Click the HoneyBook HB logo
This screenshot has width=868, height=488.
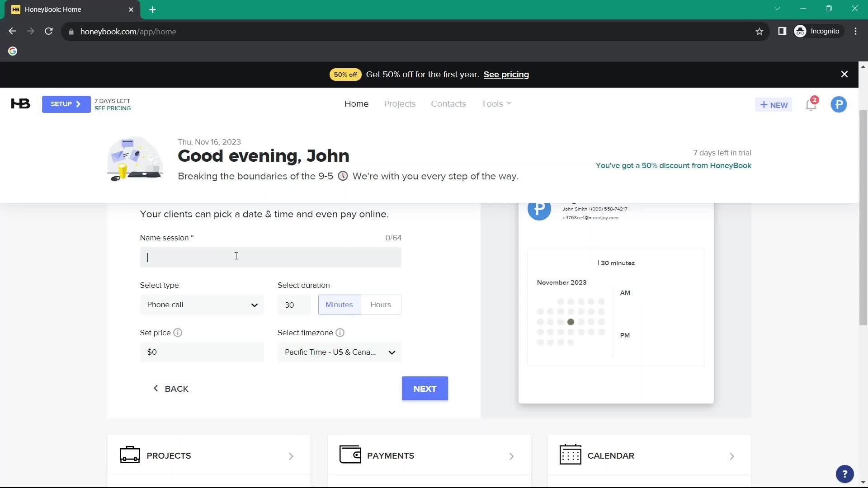[x=20, y=104]
